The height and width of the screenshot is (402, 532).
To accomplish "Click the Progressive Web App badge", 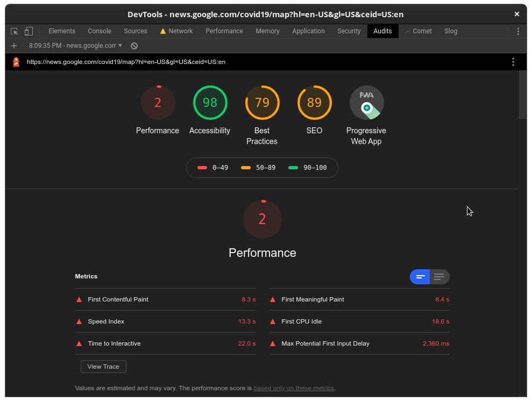I will point(366,102).
